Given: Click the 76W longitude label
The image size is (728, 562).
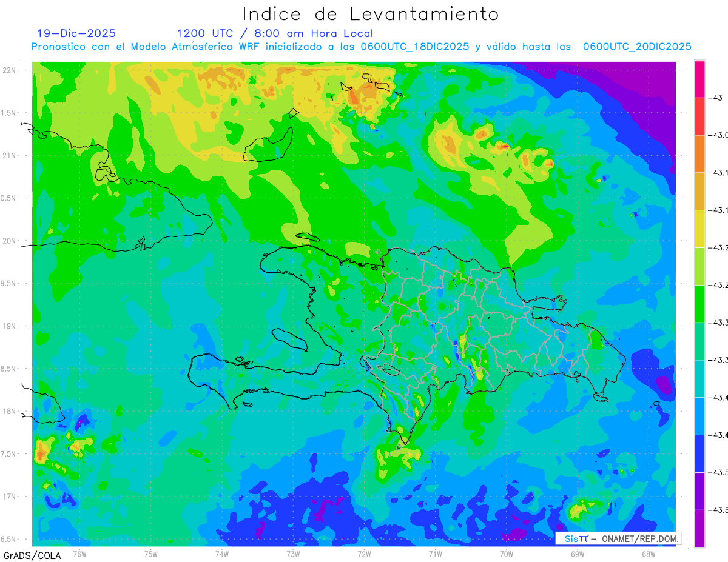Looking at the screenshot, I should pyautogui.click(x=79, y=554).
